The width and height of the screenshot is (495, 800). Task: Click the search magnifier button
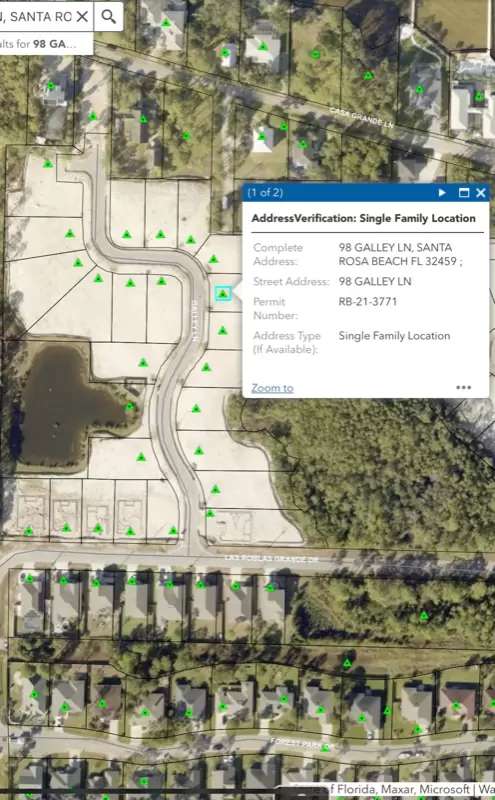tap(109, 16)
